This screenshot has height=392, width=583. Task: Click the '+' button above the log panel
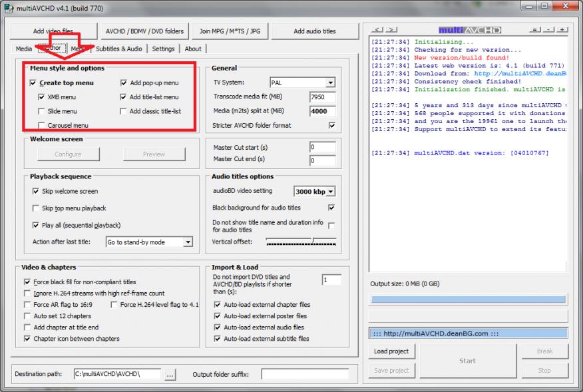click(562, 30)
